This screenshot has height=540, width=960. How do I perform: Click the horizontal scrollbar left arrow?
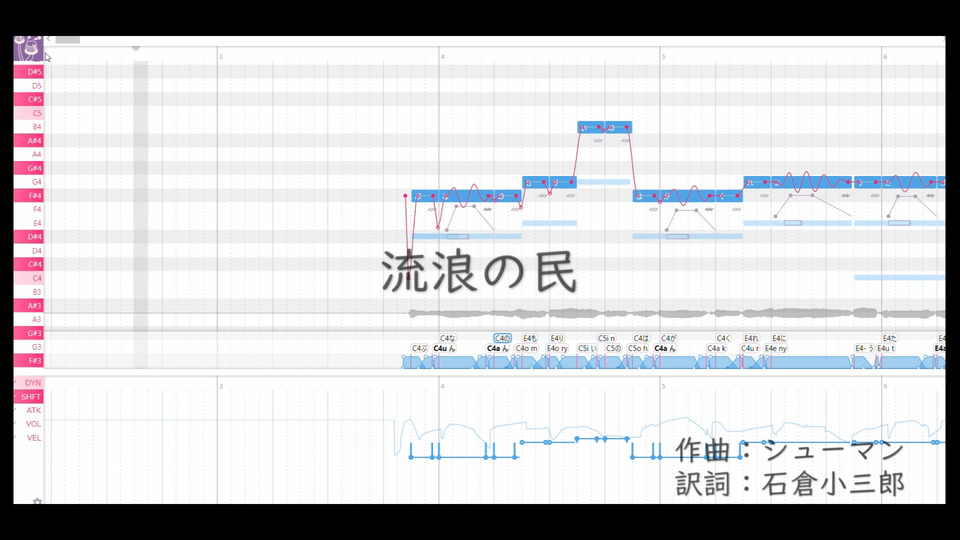point(48,39)
